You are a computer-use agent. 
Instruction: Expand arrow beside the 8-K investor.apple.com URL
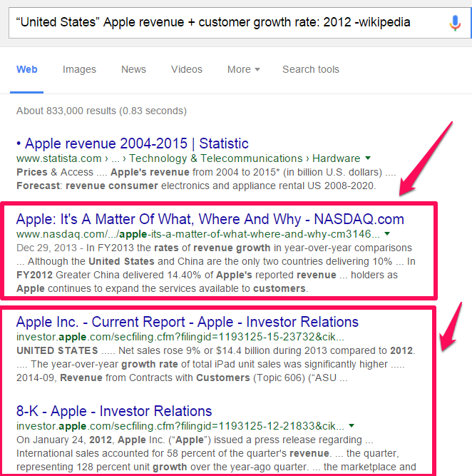point(351,426)
